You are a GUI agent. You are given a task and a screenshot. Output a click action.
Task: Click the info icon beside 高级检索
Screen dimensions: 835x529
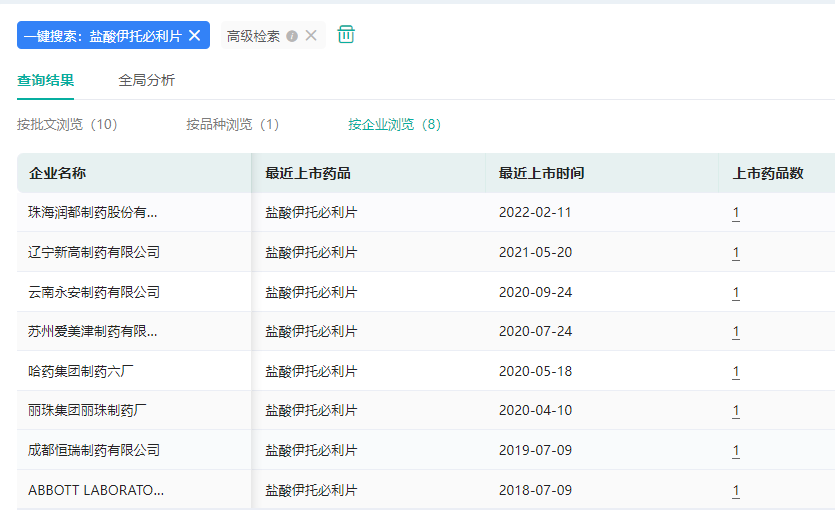click(292, 36)
